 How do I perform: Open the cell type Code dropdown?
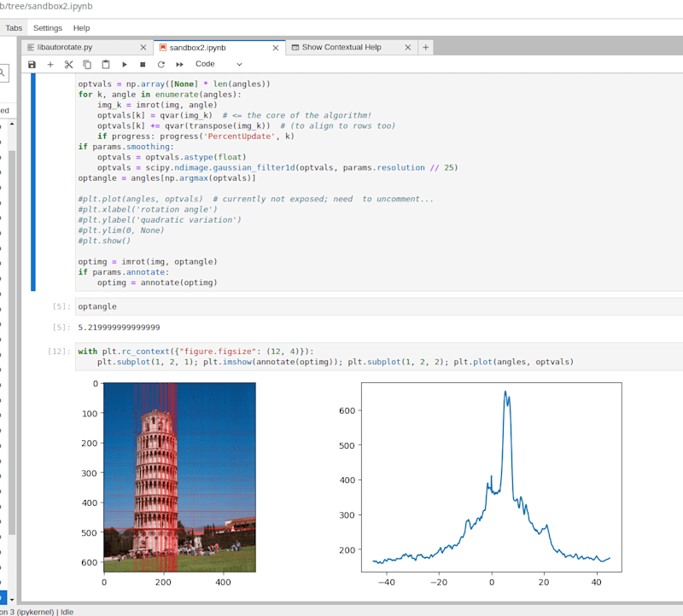click(x=219, y=64)
